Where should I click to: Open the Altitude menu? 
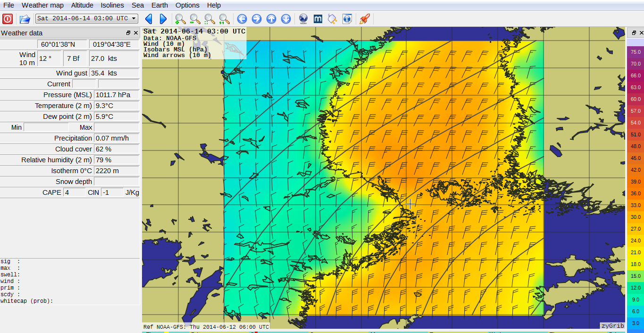point(82,5)
